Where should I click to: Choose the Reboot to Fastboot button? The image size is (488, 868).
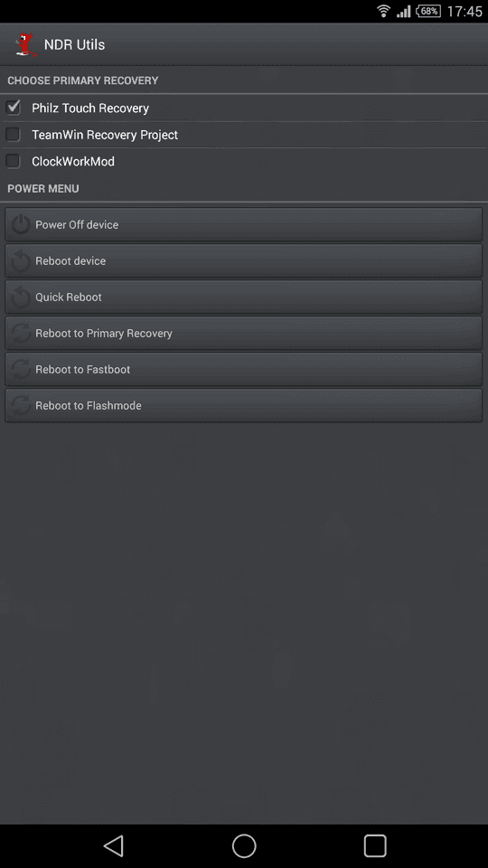click(x=243, y=369)
